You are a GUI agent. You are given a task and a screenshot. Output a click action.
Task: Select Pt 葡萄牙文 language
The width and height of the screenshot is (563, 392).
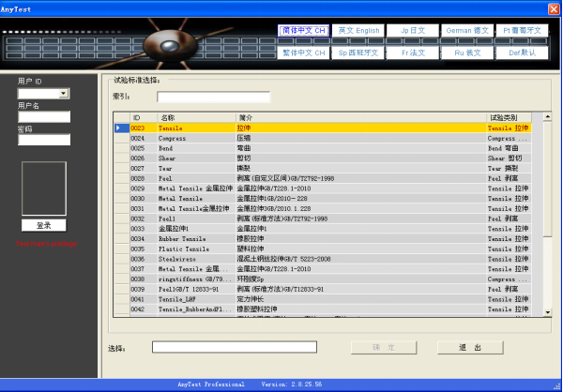(525, 31)
